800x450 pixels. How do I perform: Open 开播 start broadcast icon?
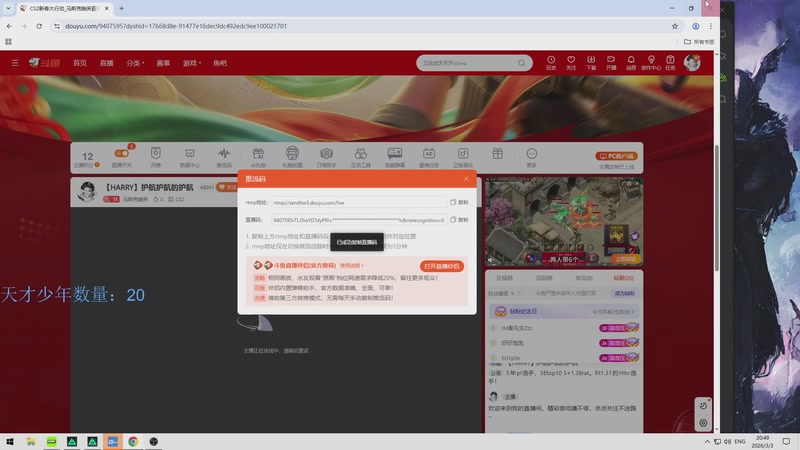coord(611,63)
